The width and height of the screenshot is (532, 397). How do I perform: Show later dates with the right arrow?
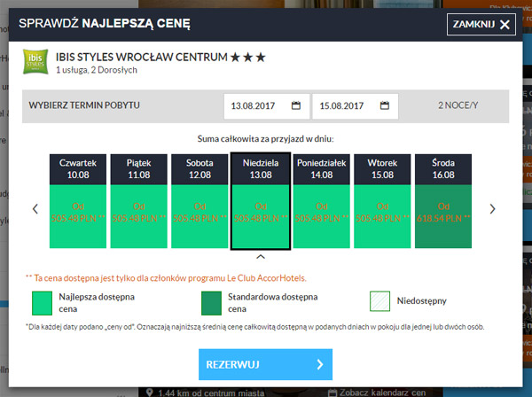point(493,209)
